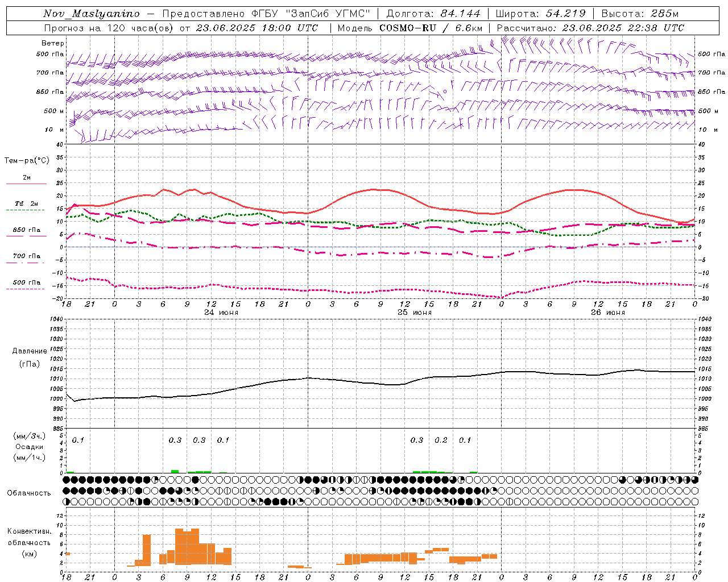
Task: Click the '10 м' wind level label on left
Action: (54, 130)
